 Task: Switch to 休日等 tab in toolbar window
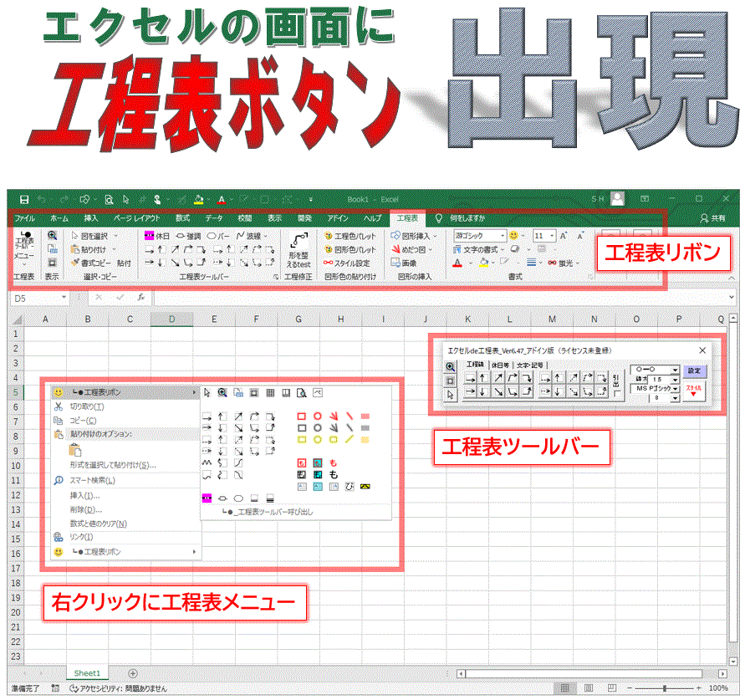pyautogui.click(x=501, y=365)
